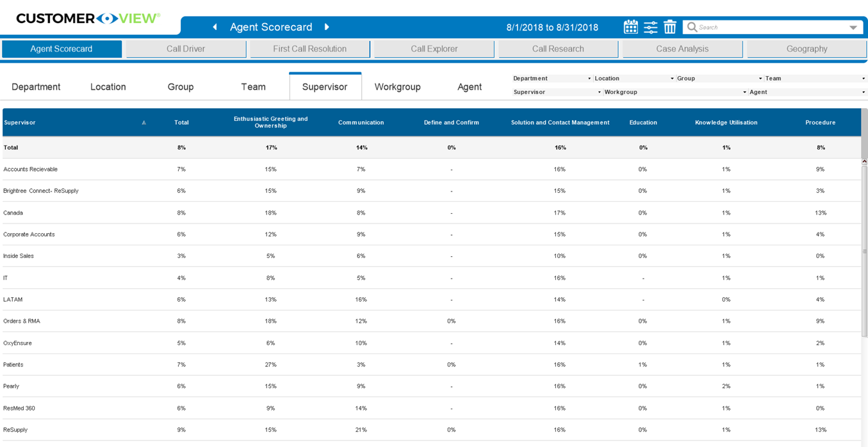Select the Canada supervisor row
Screen dimensions: 868x447
(x=431, y=213)
